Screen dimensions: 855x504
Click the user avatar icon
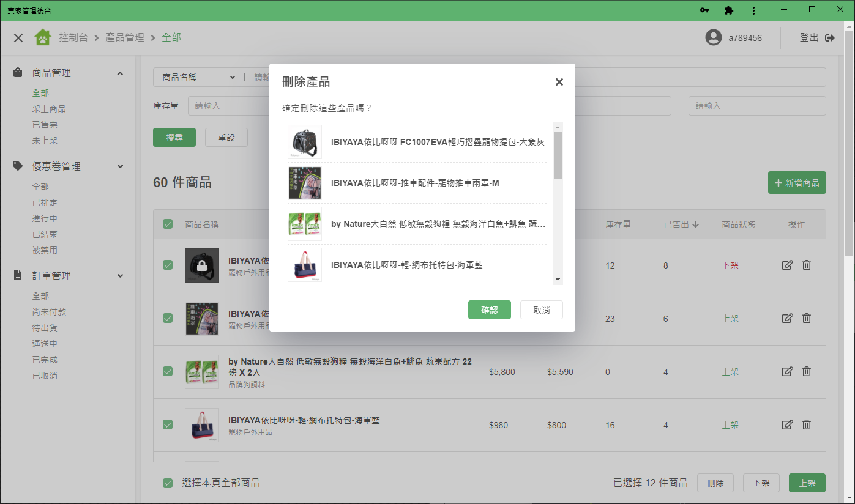pyautogui.click(x=713, y=38)
